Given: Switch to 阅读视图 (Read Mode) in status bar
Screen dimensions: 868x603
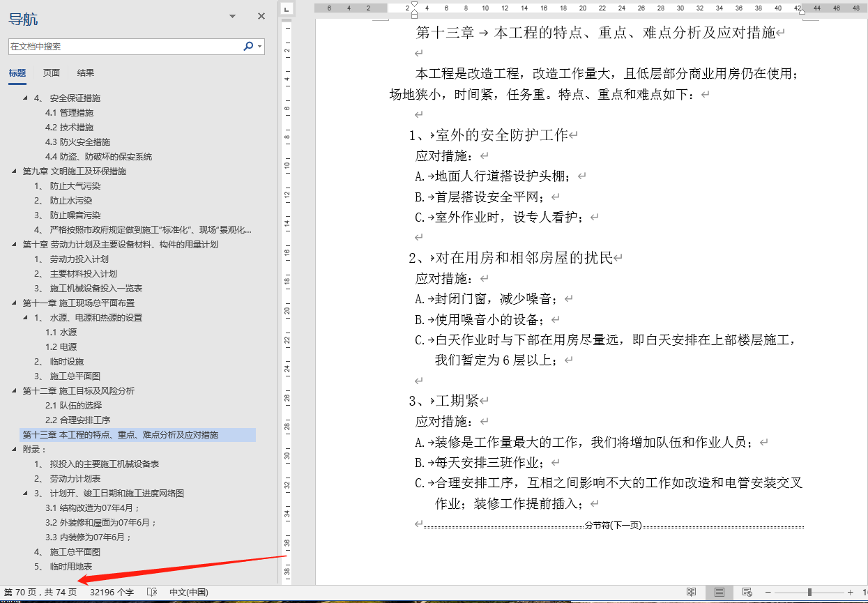Looking at the screenshot, I should point(691,593).
